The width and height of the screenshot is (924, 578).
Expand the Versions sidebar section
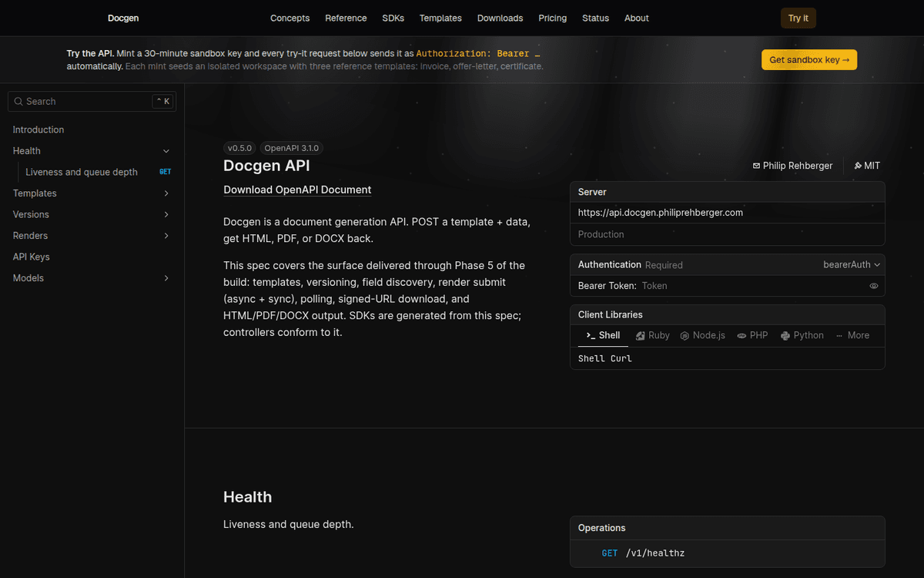coord(166,214)
